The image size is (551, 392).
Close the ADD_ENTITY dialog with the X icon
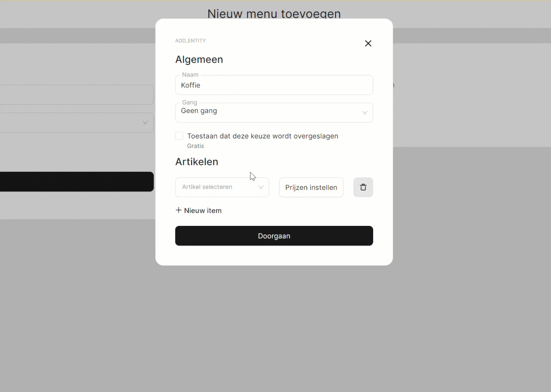pos(368,43)
